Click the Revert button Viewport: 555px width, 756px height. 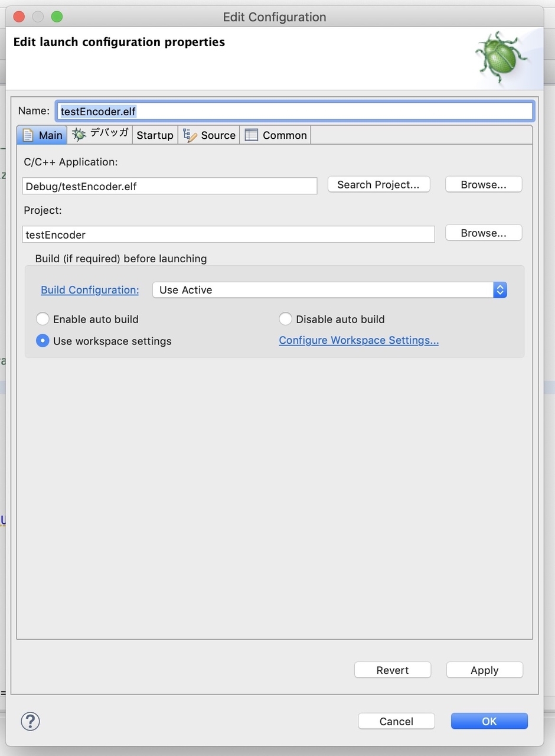click(393, 670)
